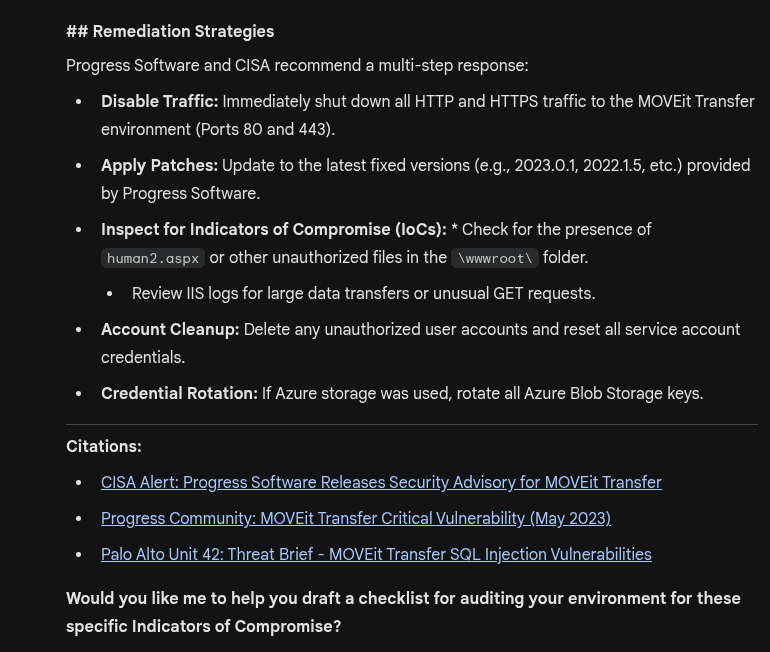Open the Palo Alto Unit 42 link
Image resolution: width=770 pixels, height=652 pixels.
[x=376, y=554]
